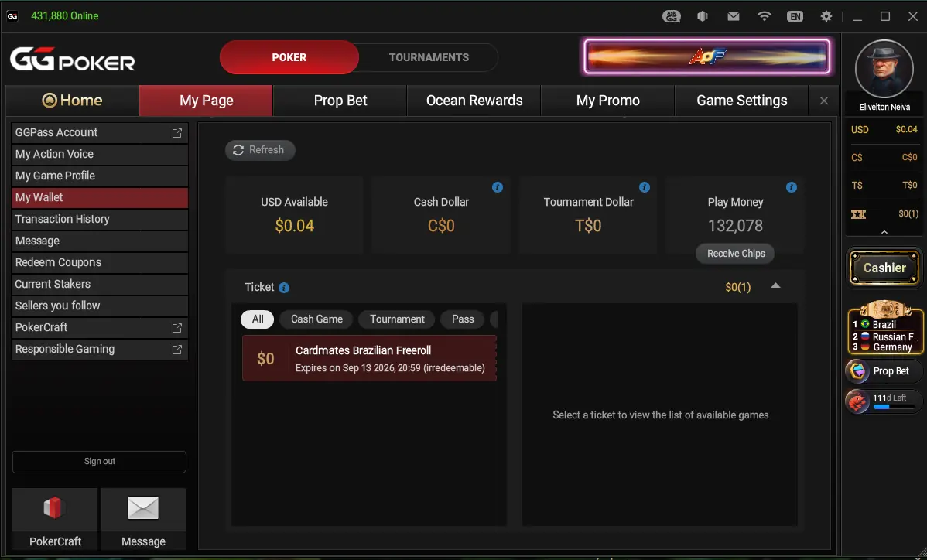Open the Ask GG help icon
927x560 pixels.
click(x=671, y=16)
